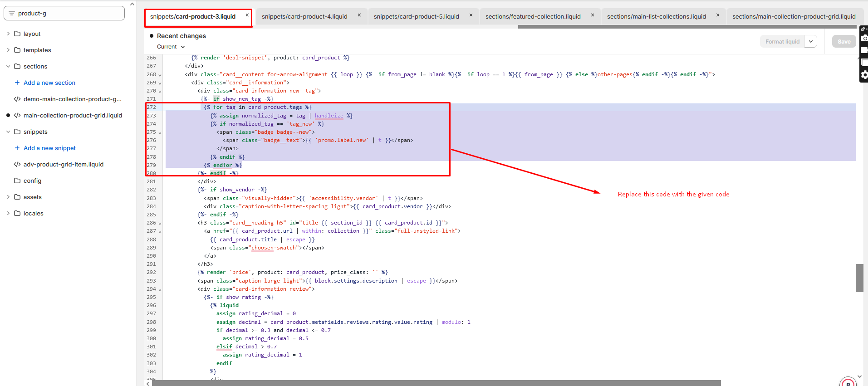This screenshot has width=868, height=386.
Task: Click the Format liquid button
Action: tap(783, 41)
